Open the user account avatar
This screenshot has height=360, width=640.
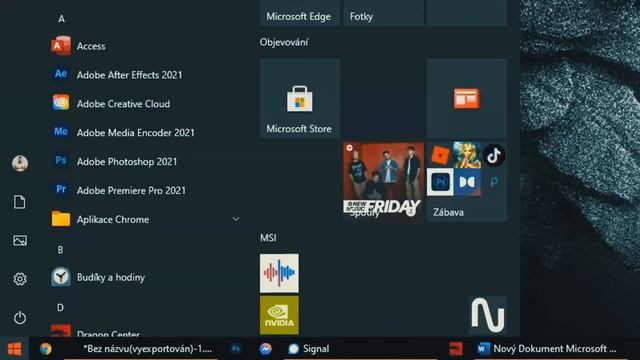[x=20, y=163]
